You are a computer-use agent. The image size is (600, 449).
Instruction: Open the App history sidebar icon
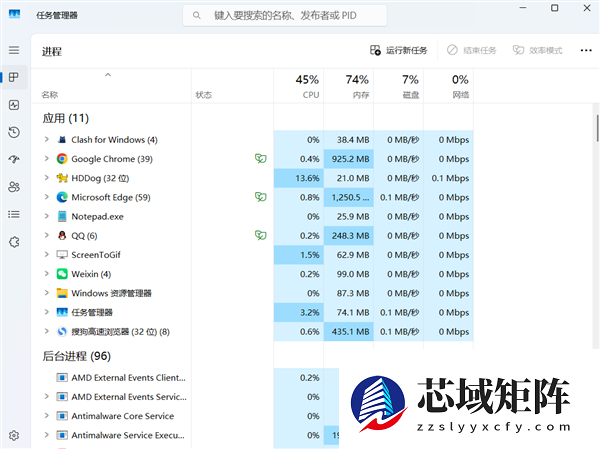click(14, 132)
